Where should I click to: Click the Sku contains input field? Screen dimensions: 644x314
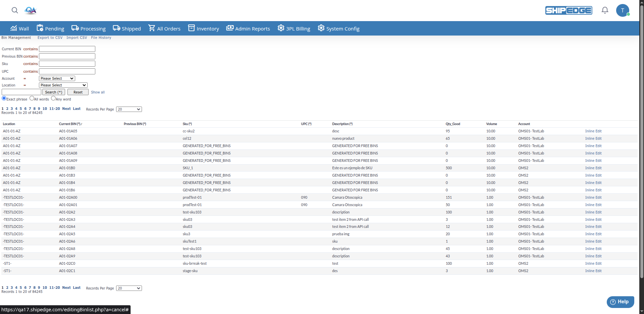[67, 64]
